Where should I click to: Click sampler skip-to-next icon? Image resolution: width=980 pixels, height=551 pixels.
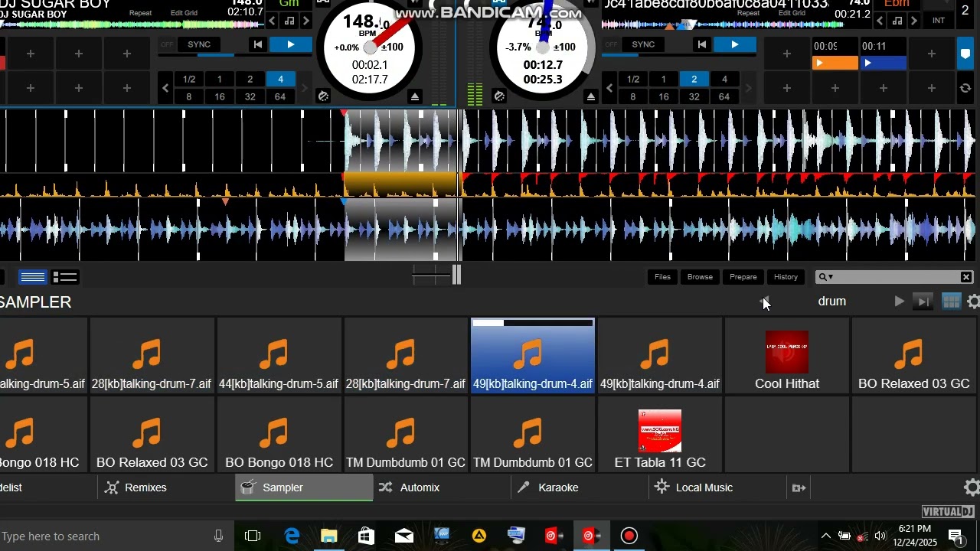[x=923, y=302]
